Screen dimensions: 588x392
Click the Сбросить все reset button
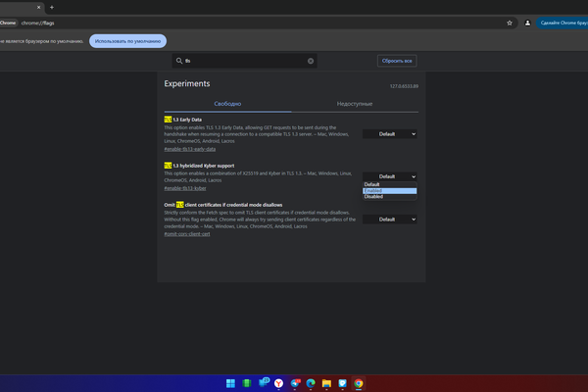(397, 61)
